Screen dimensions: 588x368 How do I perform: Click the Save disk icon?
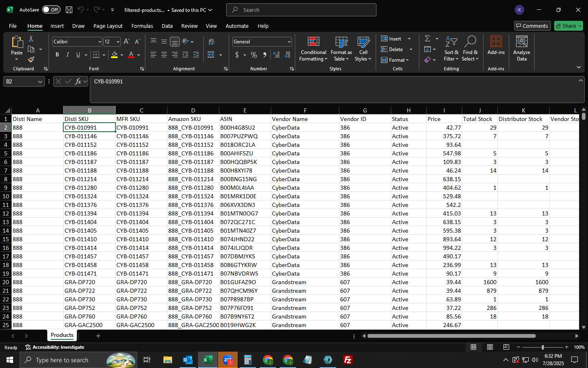69,10
